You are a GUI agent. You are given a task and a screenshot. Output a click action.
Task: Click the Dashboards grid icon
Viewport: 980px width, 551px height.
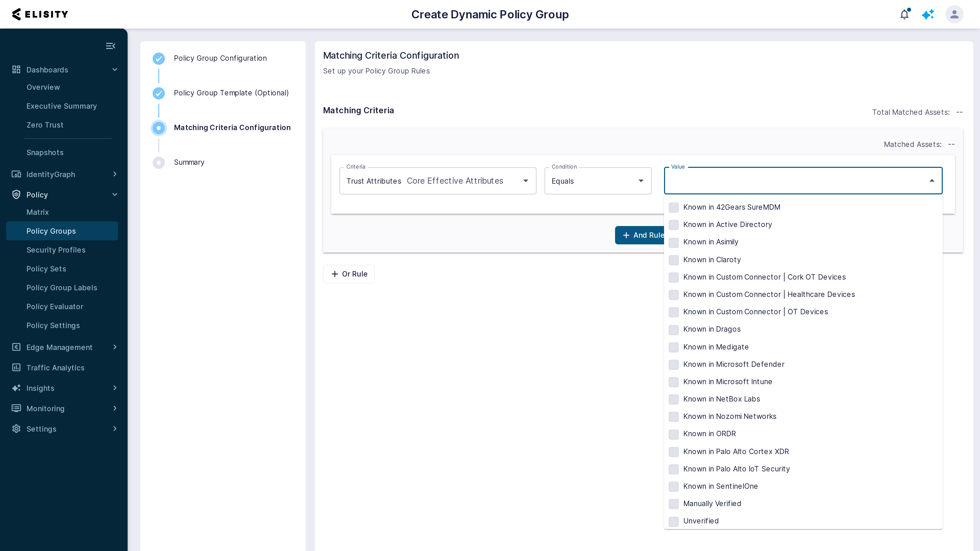point(16,70)
